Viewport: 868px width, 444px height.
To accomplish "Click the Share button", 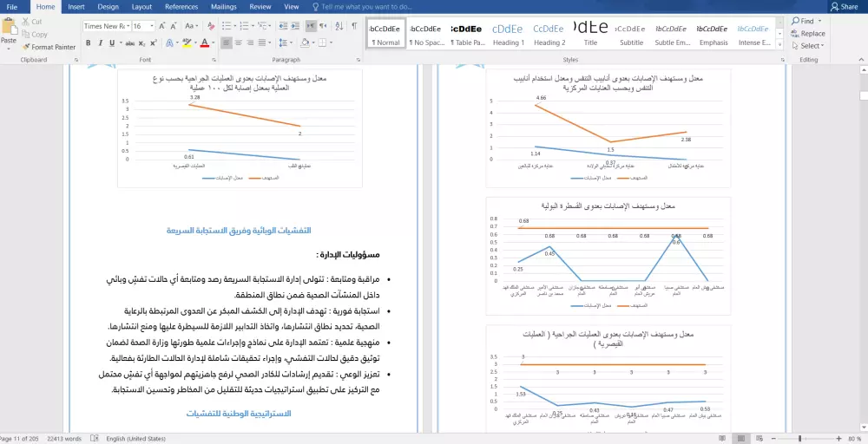I will (845, 7).
